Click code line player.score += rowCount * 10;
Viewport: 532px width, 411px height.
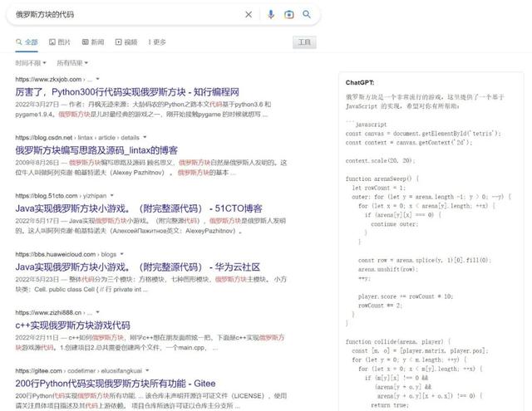(x=406, y=296)
